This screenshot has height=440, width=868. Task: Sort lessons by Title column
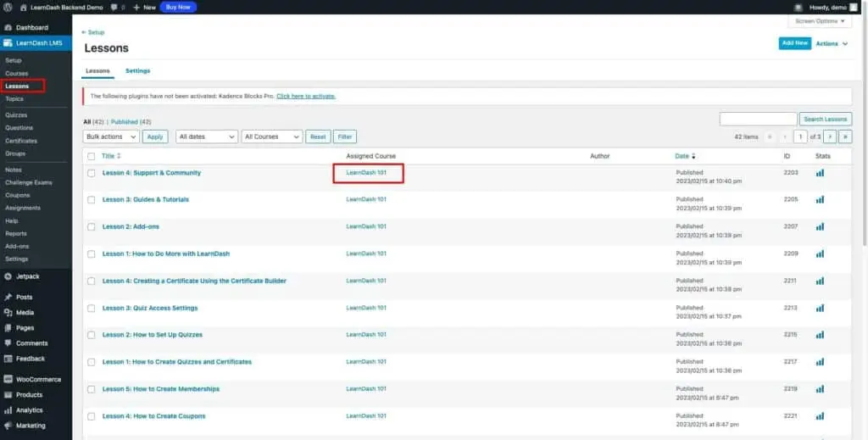click(111, 156)
